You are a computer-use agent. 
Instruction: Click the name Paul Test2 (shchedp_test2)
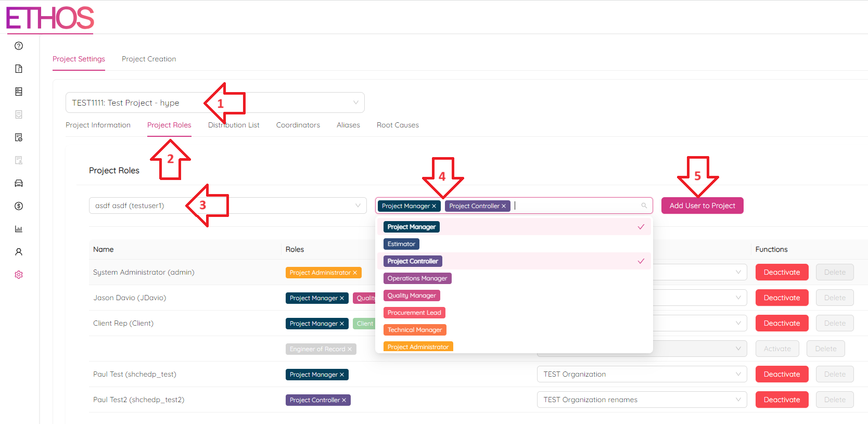(x=138, y=400)
